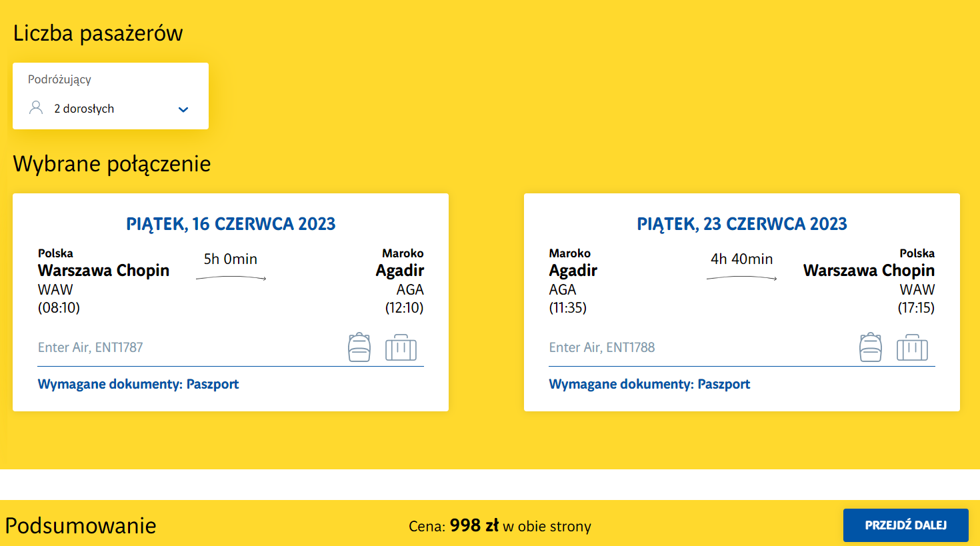Click the arrow under '4h 40min' duration
This screenshot has height=546, width=980.
coord(741,278)
